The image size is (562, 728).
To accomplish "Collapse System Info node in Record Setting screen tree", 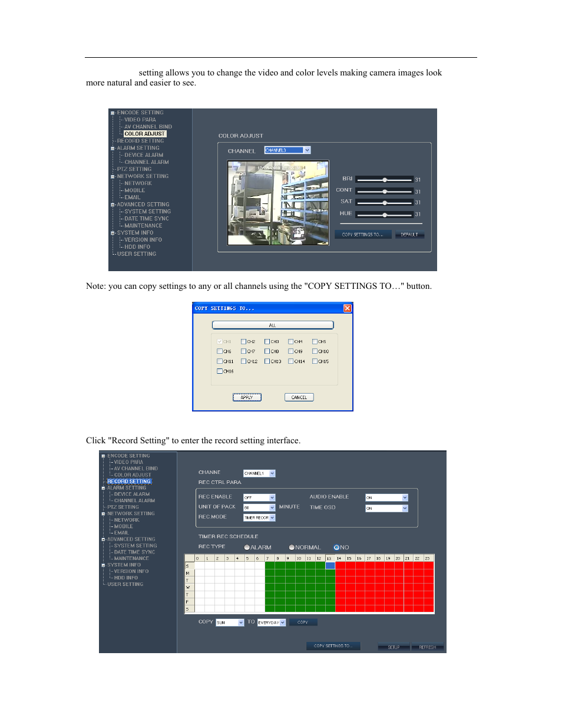I will click(103, 565).
